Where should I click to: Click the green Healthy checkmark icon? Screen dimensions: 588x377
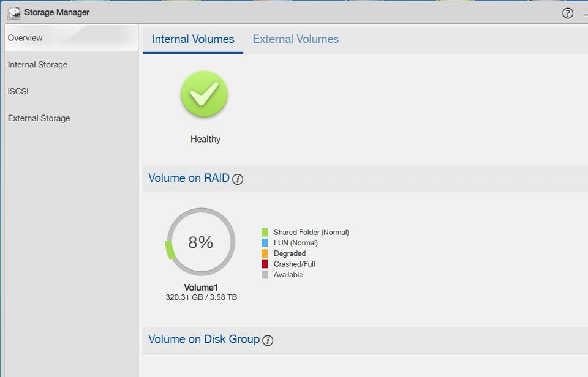(204, 94)
